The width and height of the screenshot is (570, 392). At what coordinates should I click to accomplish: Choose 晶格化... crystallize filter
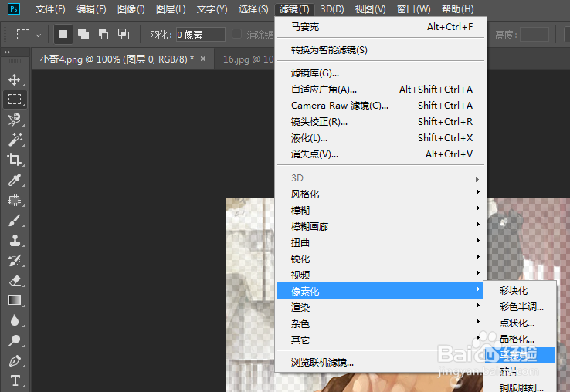[520, 339]
